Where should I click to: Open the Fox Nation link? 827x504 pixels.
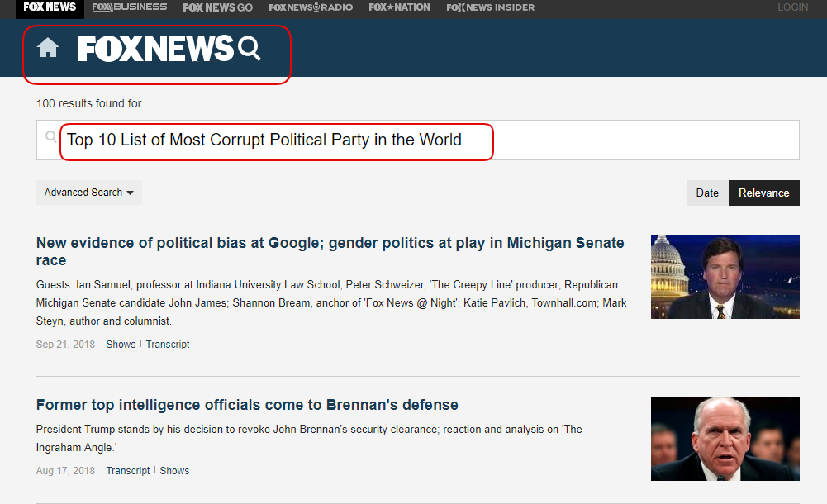399,7
